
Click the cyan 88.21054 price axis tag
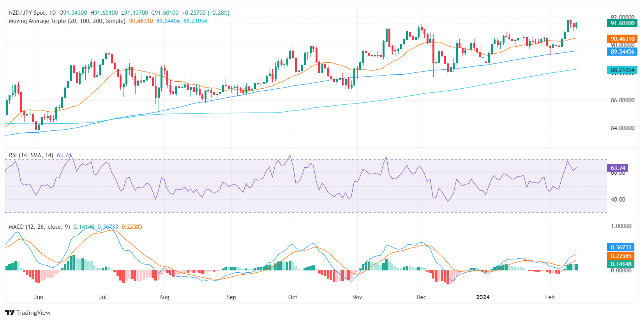point(622,70)
